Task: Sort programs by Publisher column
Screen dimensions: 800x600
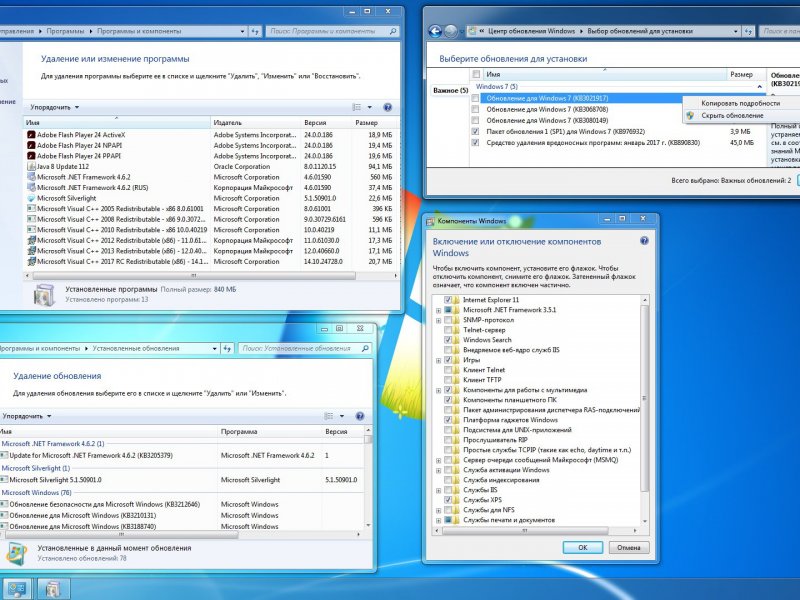Action: pyautogui.click(x=255, y=122)
